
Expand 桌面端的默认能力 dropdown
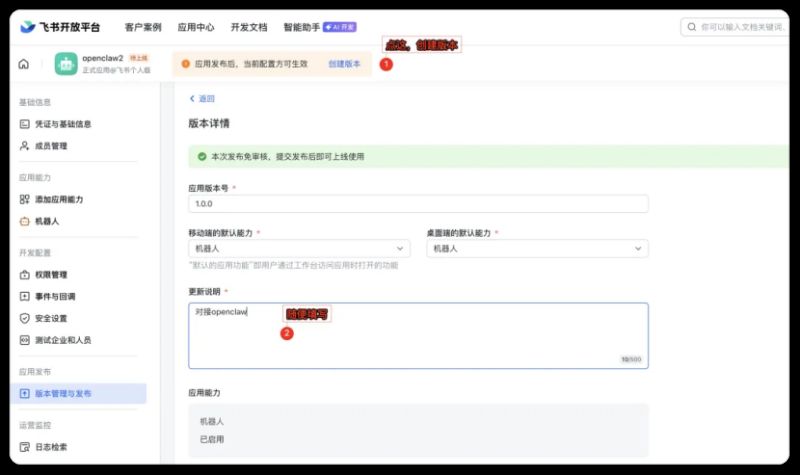click(537, 248)
